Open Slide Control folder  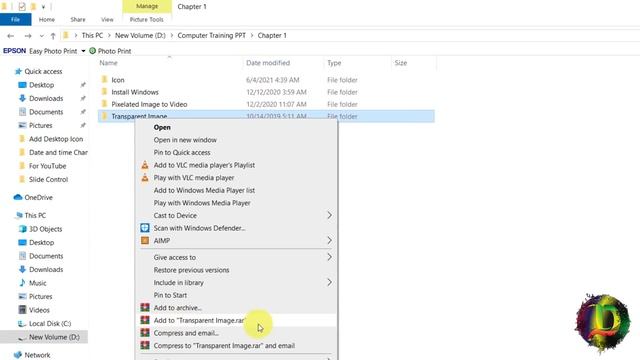point(48,179)
